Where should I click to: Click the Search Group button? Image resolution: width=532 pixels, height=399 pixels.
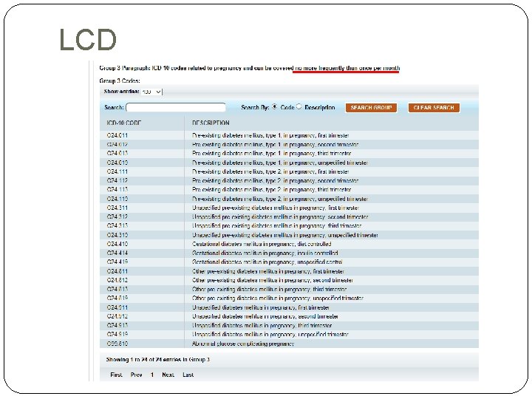pyautogui.click(x=371, y=108)
